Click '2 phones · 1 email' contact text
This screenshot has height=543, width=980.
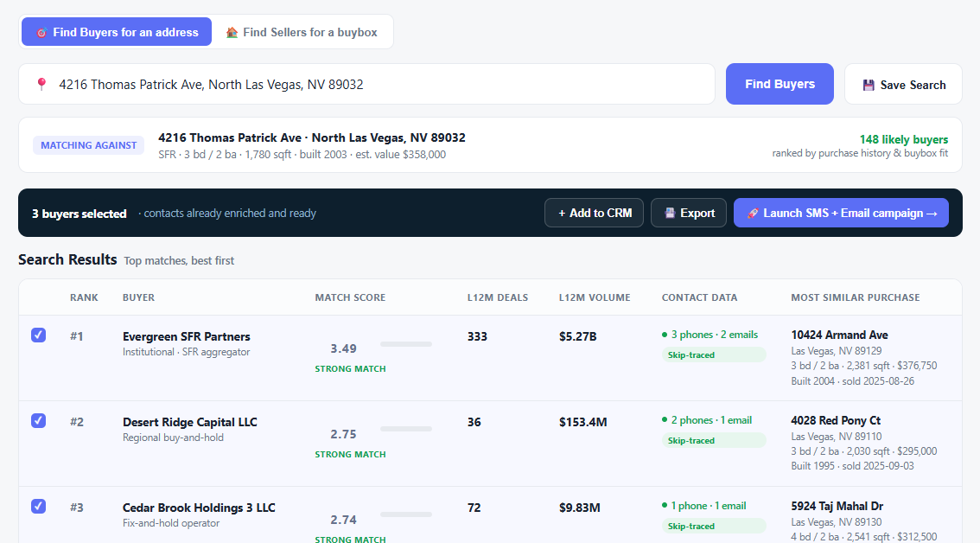711,420
